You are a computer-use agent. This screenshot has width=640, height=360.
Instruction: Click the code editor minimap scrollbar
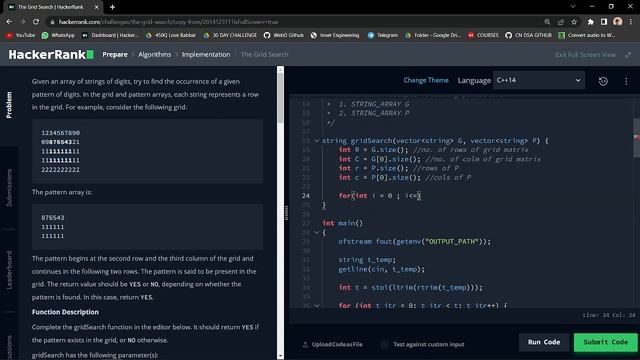click(x=636, y=138)
